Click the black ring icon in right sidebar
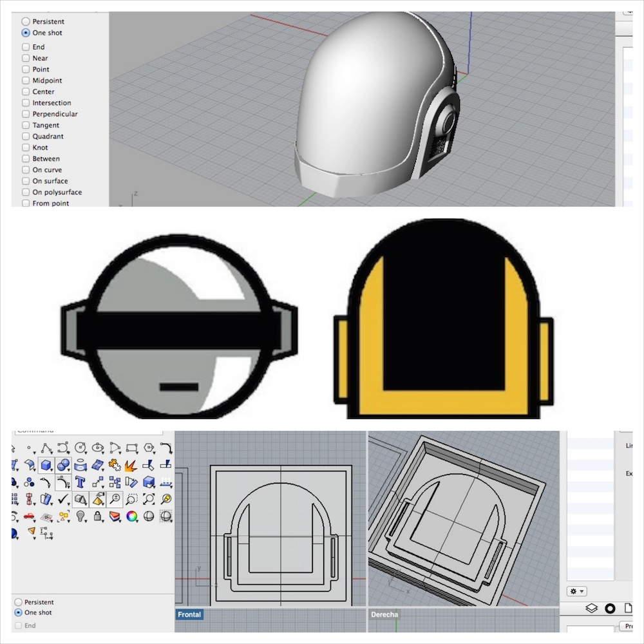 [611, 609]
